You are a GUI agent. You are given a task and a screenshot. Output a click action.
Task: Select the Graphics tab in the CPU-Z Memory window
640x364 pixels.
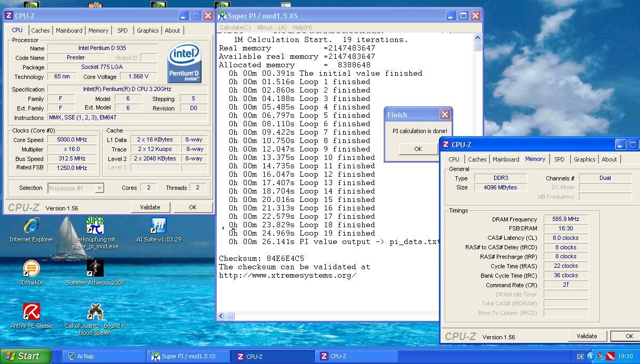(x=584, y=159)
